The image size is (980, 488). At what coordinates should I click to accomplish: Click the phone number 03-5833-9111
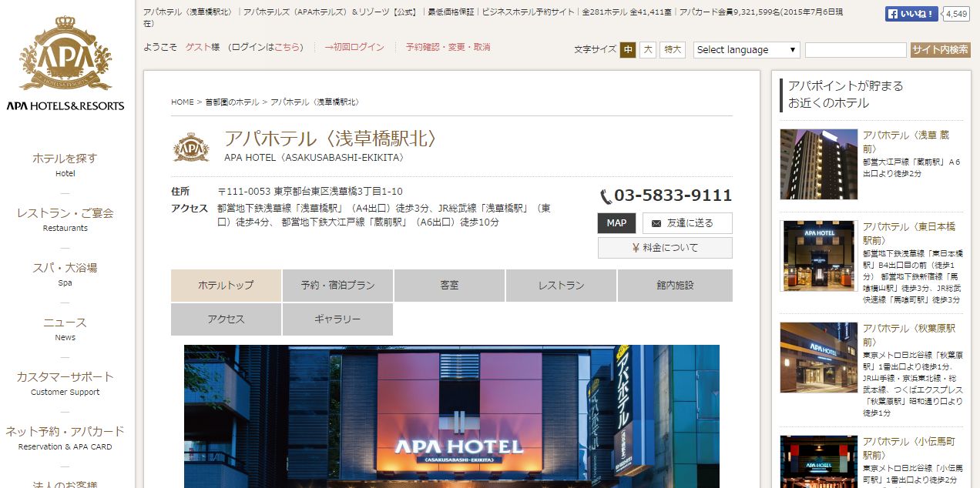pyautogui.click(x=673, y=196)
